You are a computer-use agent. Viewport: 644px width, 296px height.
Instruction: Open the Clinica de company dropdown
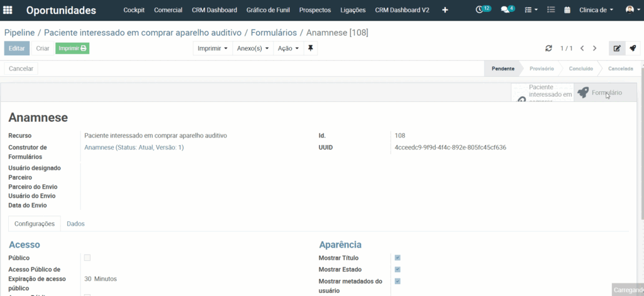[596, 10]
